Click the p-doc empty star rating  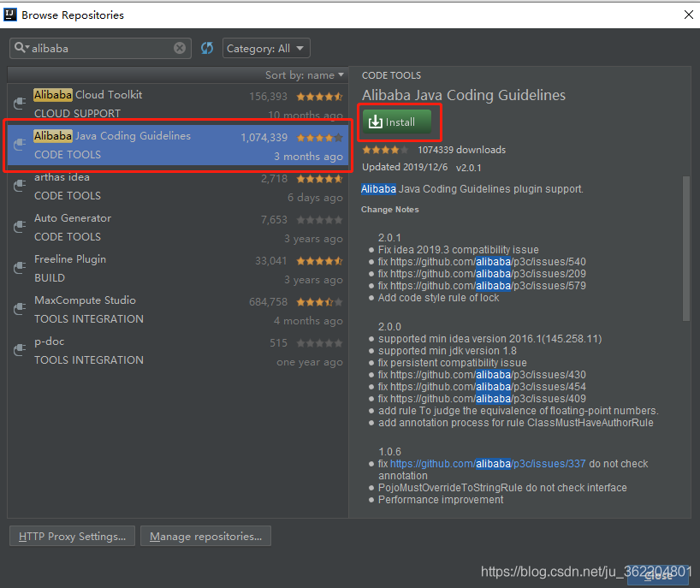320,343
